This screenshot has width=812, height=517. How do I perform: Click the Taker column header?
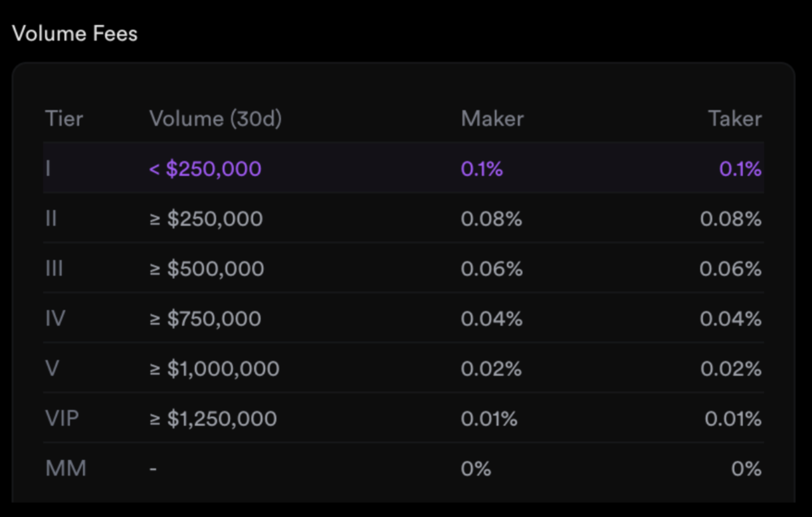(734, 119)
